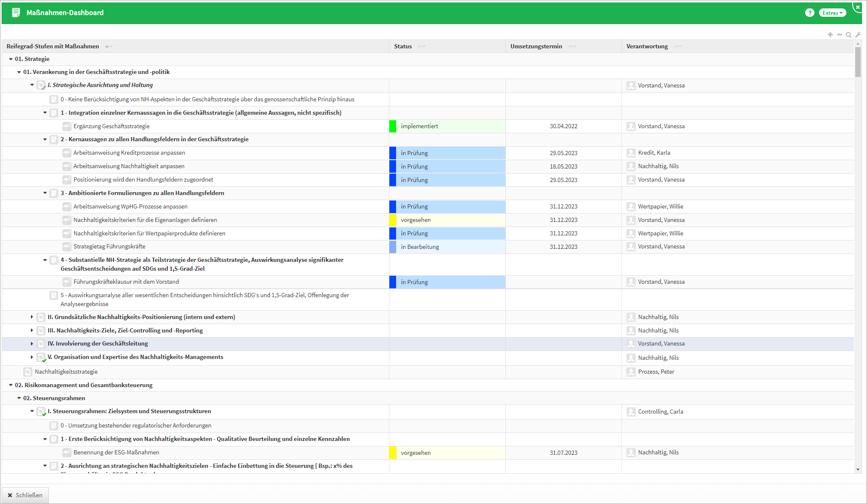Click the Maßnahmen-Dashboard document icon
This screenshot has height=504, width=867.
(16, 13)
